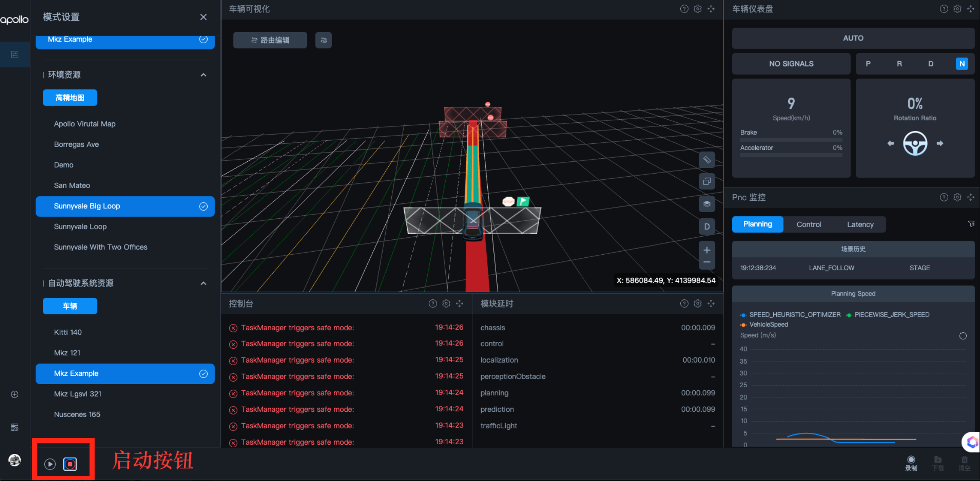
Task: Click the ruler measurement tool icon
Action: click(x=707, y=160)
